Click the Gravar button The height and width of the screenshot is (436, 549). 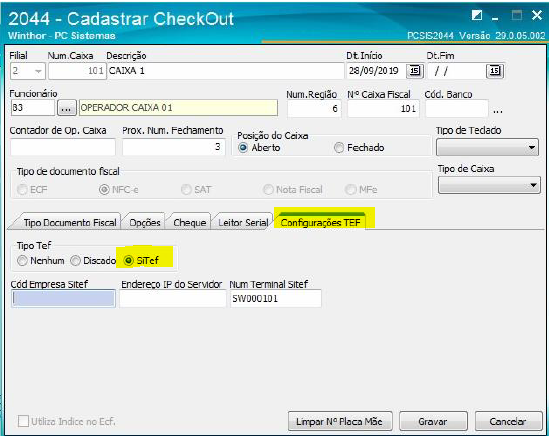click(x=433, y=421)
